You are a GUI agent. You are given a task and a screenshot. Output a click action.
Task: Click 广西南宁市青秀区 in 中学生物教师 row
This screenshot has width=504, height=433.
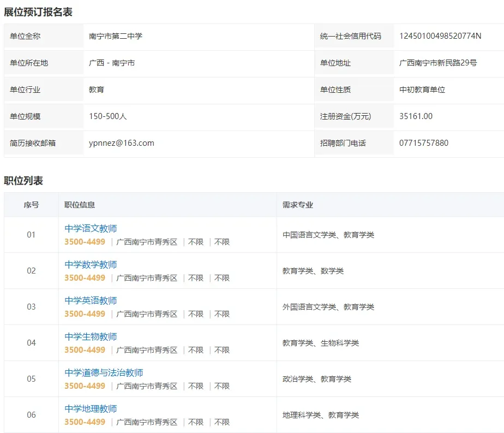147,350
